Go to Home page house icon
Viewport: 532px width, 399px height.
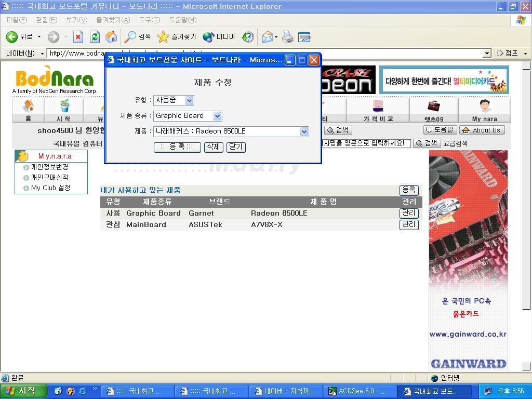(111, 37)
